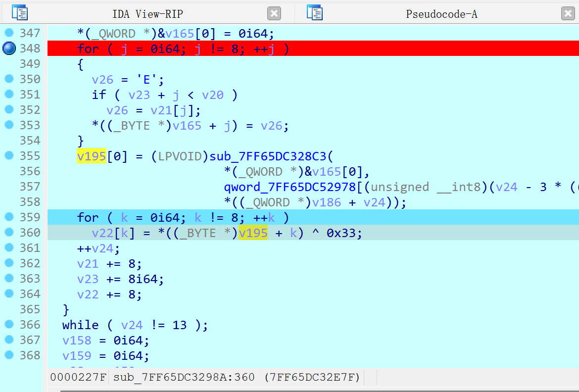
Task: Click the 0x33 constant on line 360
Action: [x=344, y=233]
